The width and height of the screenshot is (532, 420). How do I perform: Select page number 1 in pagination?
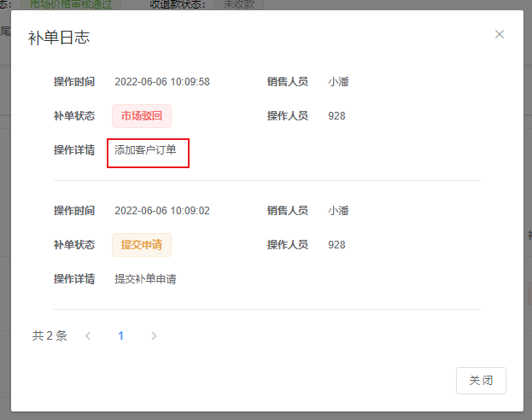pos(120,336)
